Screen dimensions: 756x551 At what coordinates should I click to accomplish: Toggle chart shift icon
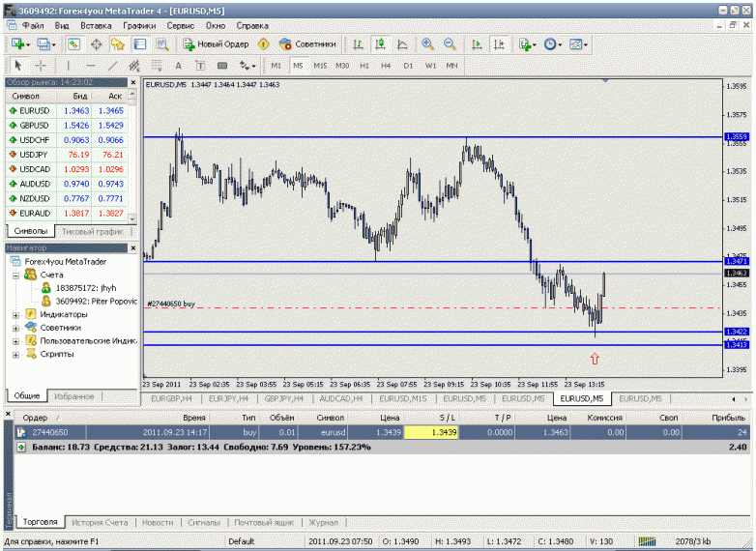pyautogui.click(x=499, y=44)
